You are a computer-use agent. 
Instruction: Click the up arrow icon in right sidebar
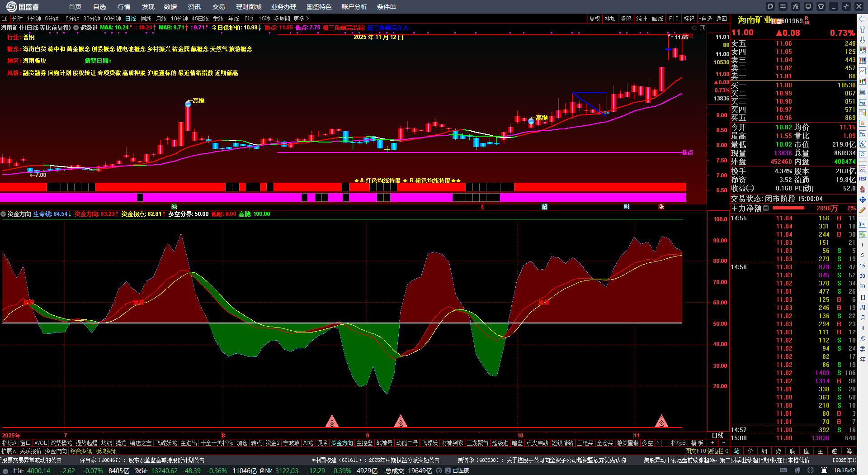(x=863, y=29)
